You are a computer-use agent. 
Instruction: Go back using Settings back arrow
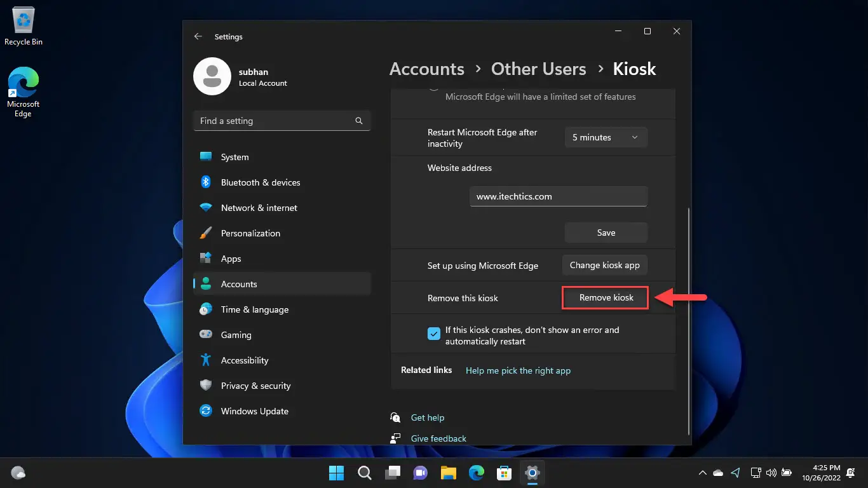click(x=198, y=37)
